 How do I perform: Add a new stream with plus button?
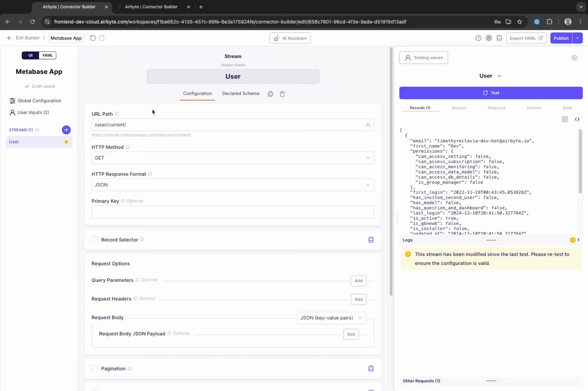[66, 130]
